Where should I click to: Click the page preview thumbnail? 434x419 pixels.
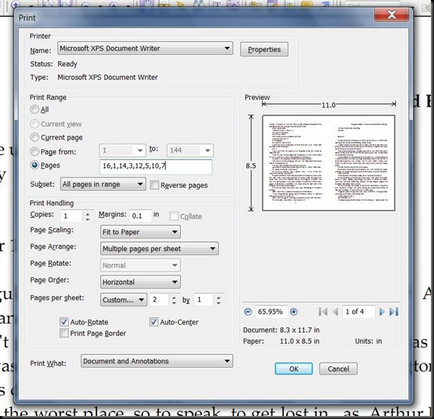point(329,163)
